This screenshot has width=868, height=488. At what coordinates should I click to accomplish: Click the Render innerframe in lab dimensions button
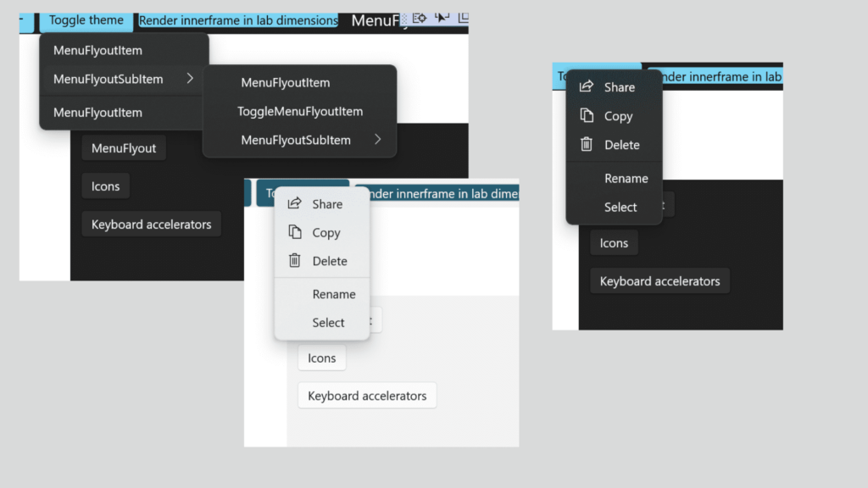pos(237,20)
